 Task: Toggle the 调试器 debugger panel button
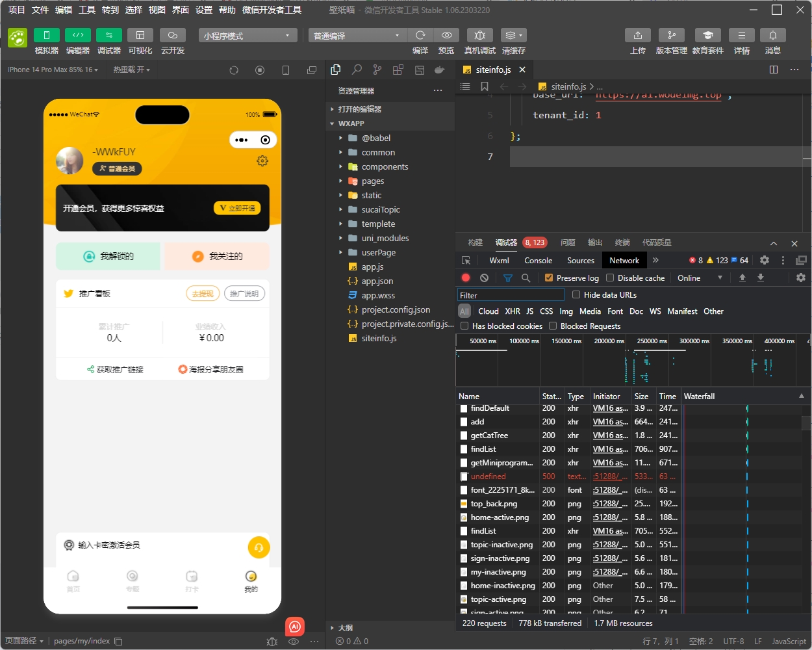pyautogui.click(x=109, y=35)
